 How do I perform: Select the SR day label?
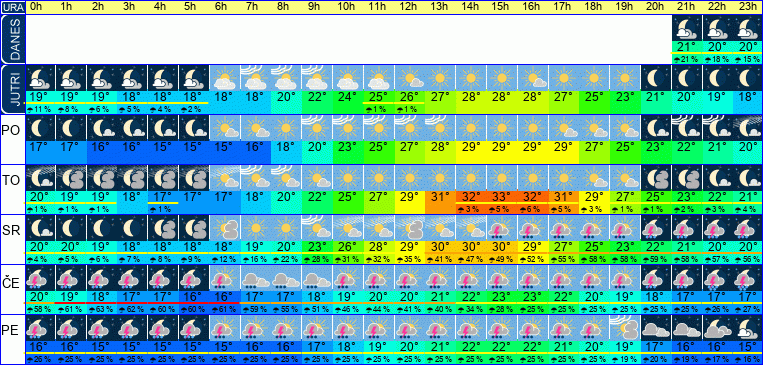10,231
